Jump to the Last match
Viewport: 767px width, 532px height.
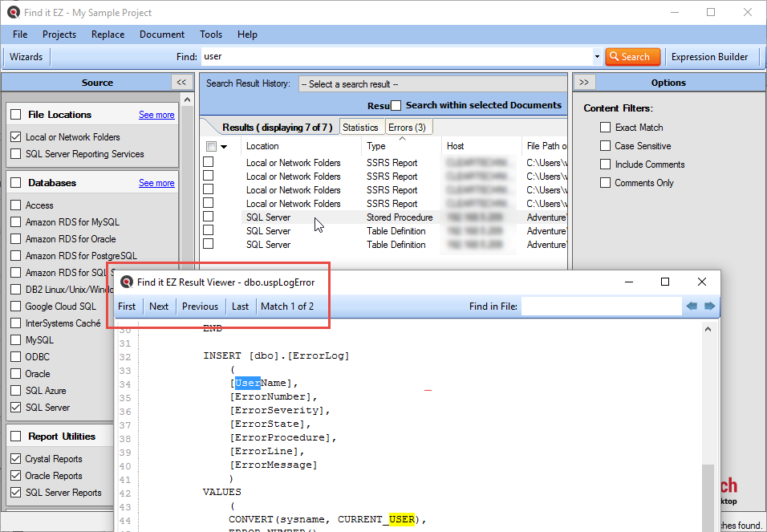pyautogui.click(x=240, y=307)
